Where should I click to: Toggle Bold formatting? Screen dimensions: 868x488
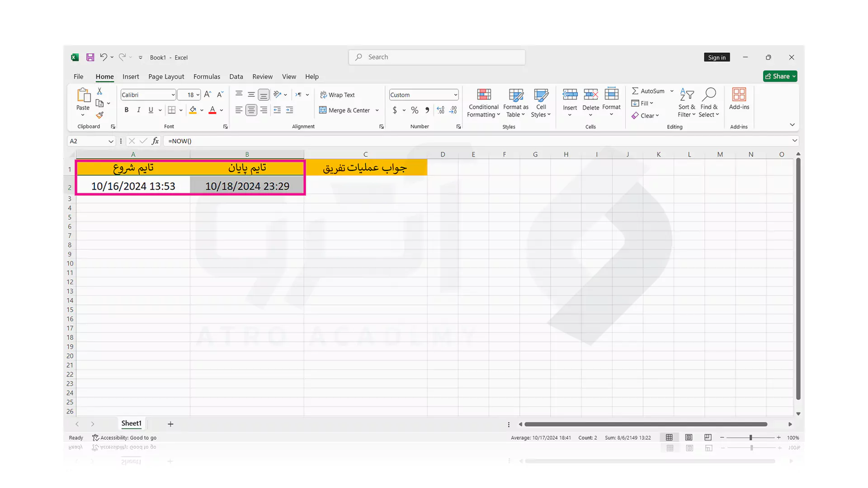pos(127,110)
